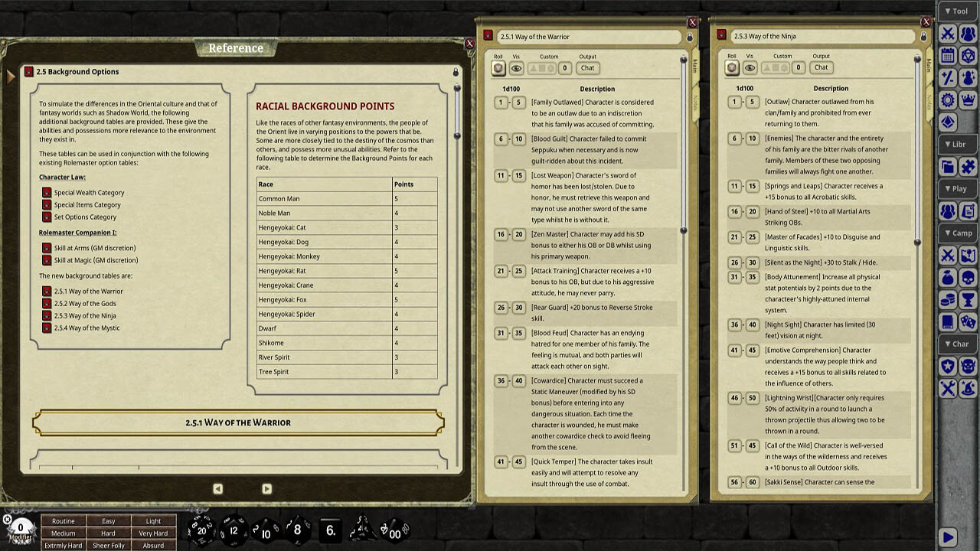Pick the d6 die

coord(330,530)
